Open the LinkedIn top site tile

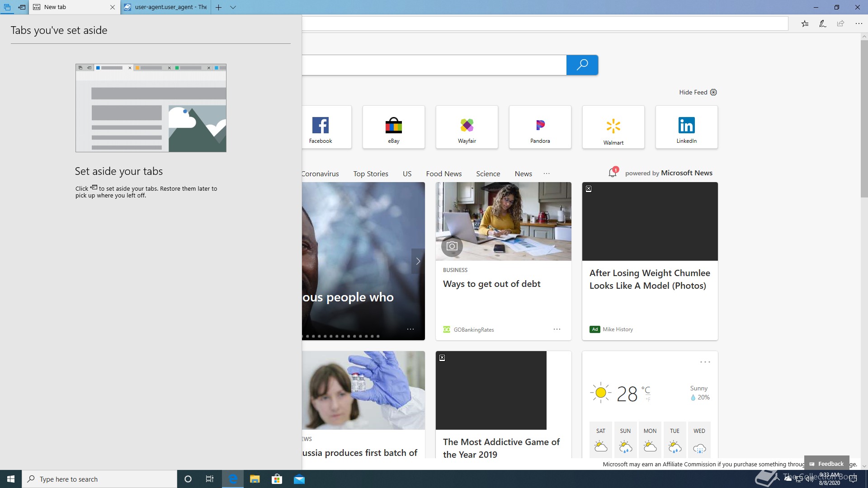687,127
